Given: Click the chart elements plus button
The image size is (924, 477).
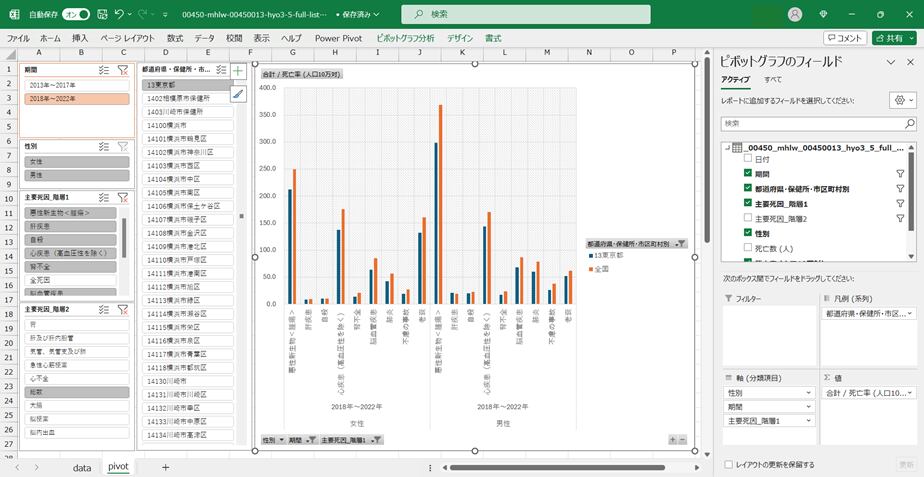Looking at the screenshot, I should pyautogui.click(x=238, y=71).
